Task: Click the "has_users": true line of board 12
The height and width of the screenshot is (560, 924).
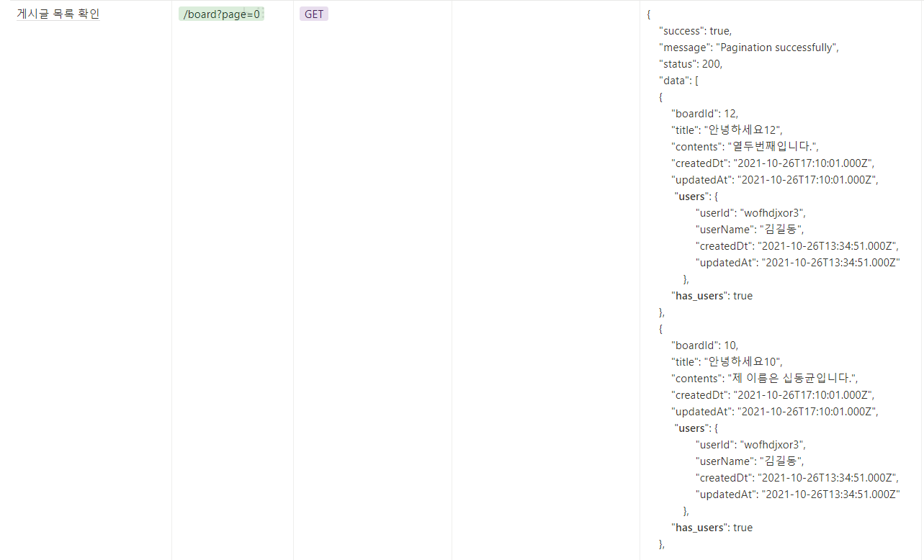Action: [712, 295]
